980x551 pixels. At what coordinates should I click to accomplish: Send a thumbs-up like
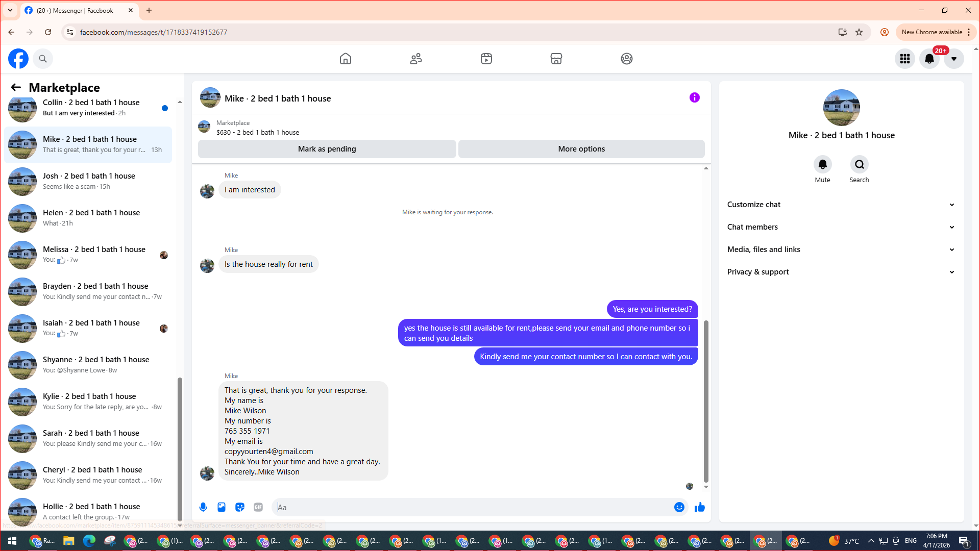tap(700, 507)
